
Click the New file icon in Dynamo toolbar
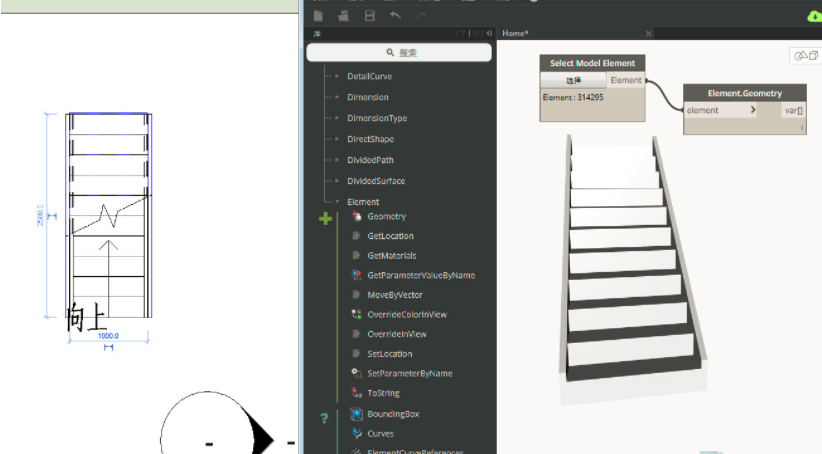tap(318, 16)
